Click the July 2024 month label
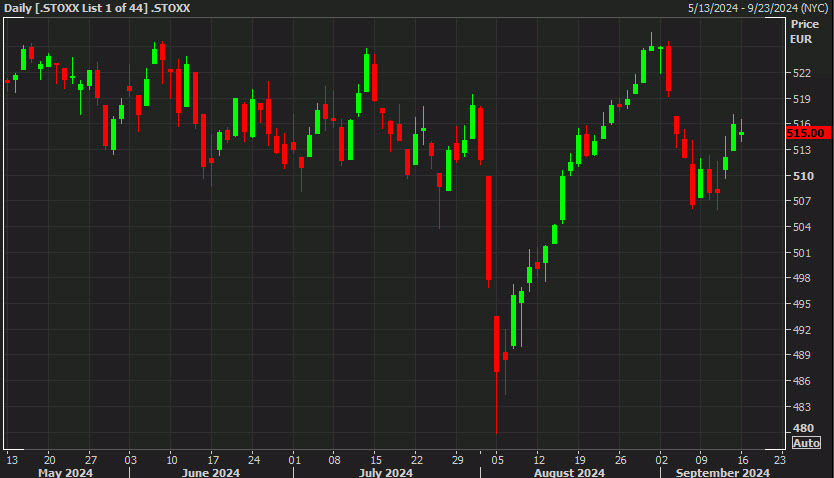The height and width of the screenshot is (478, 834). [x=386, y=473]
